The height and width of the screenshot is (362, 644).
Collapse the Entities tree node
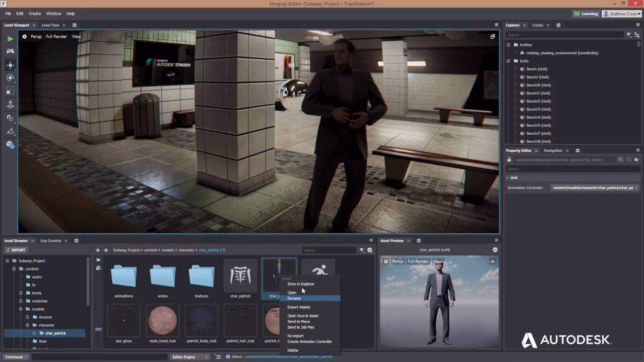[x=508, y=45]
